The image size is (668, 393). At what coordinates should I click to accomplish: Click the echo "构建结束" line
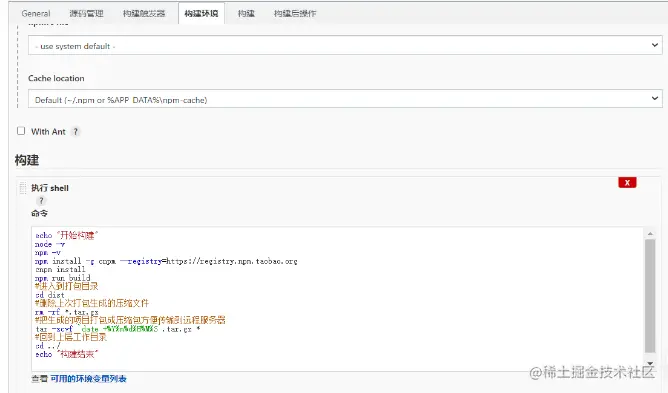click(67, 354)
